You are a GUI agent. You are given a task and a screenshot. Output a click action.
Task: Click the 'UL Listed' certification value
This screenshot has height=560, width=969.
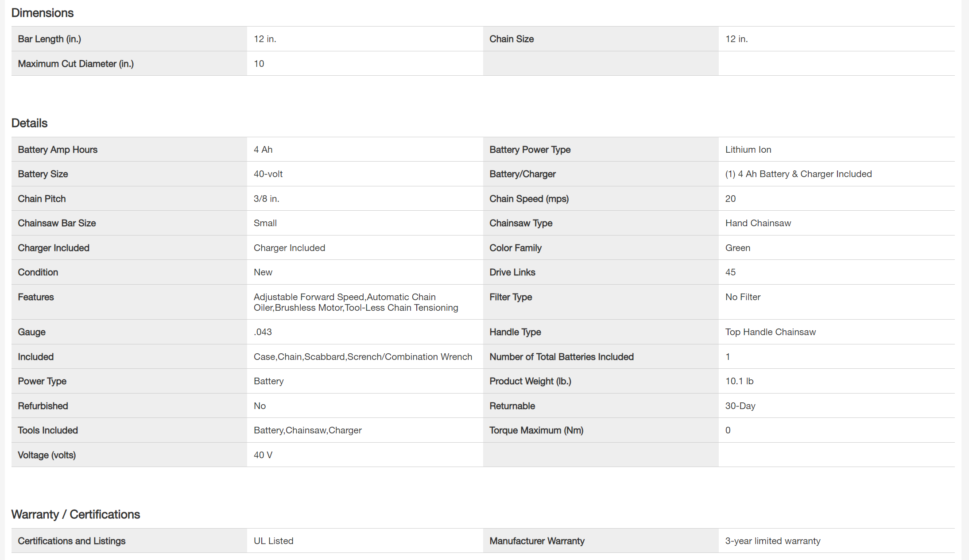(273, 541)
